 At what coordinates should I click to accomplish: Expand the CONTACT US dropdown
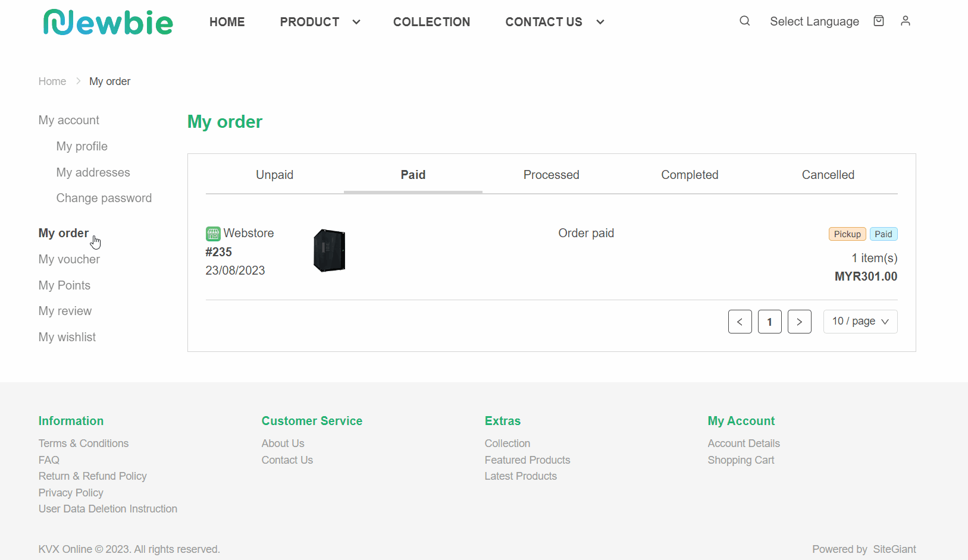(x=554, y=22)
